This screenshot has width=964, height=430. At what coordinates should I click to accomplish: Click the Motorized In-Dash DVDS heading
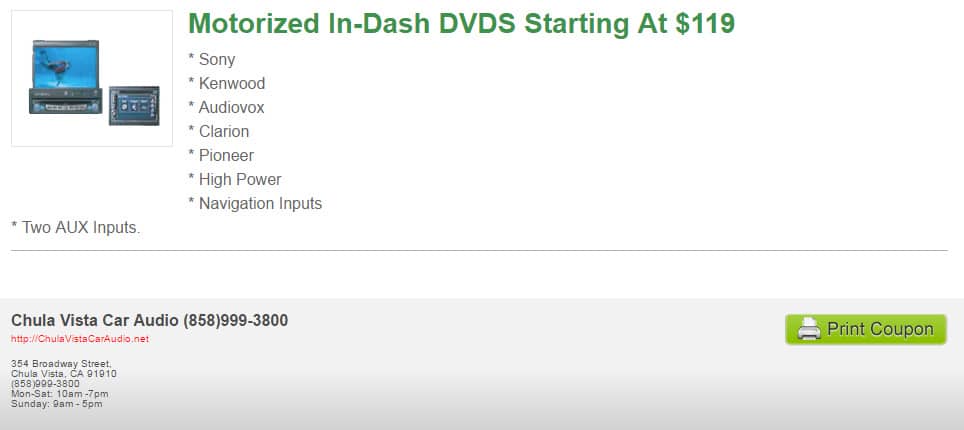tap(461, 24)
